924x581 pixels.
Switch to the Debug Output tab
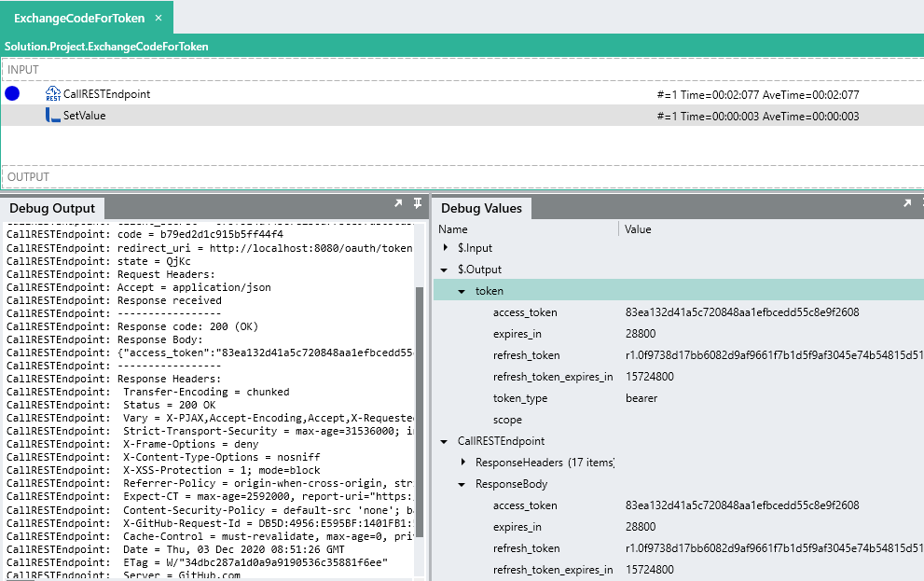pos(52,208)
